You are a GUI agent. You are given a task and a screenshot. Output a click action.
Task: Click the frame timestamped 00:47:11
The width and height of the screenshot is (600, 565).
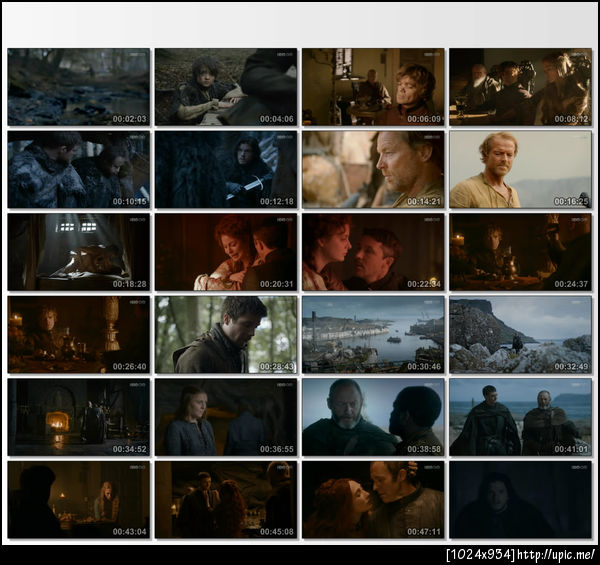373,500
